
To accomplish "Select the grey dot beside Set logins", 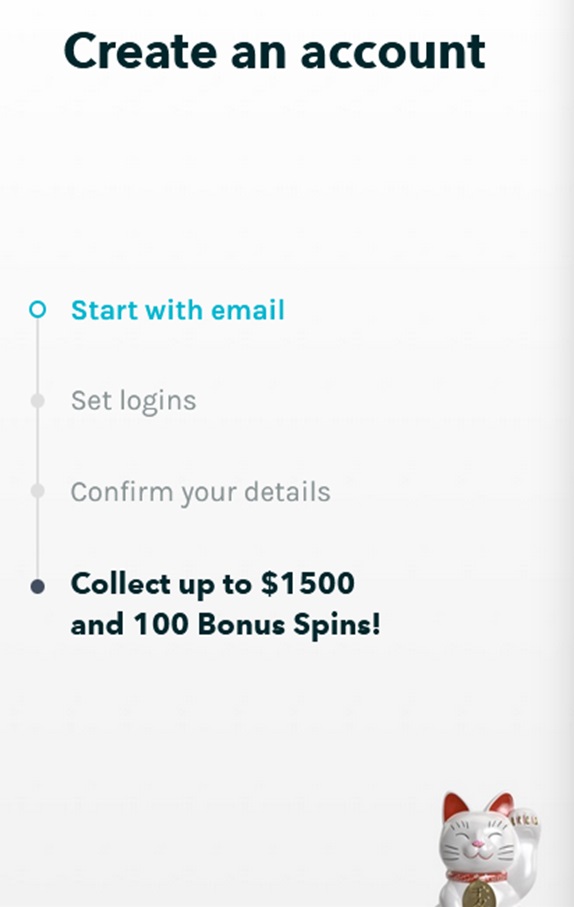I will pyautogui.click(x=38, y=400).
